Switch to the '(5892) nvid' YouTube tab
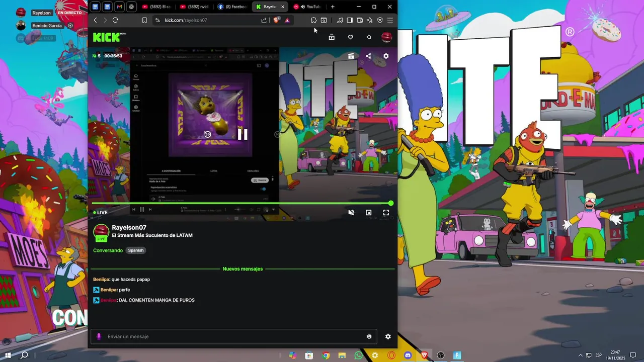 click(x=194, y=7)
